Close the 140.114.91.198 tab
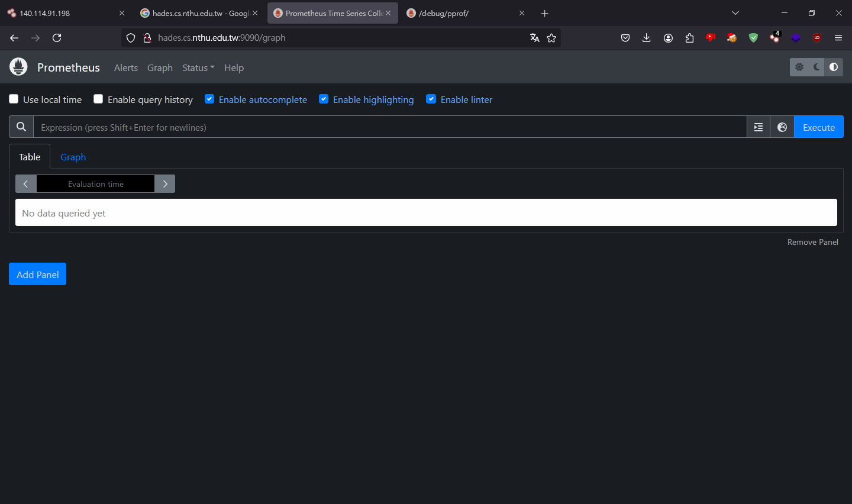 [122, 13]
